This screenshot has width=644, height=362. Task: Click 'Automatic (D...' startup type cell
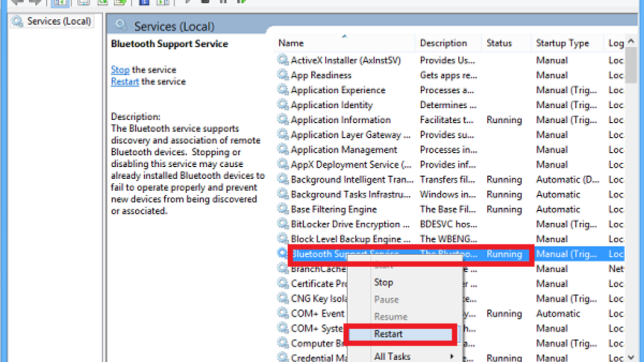click(568, 180)
